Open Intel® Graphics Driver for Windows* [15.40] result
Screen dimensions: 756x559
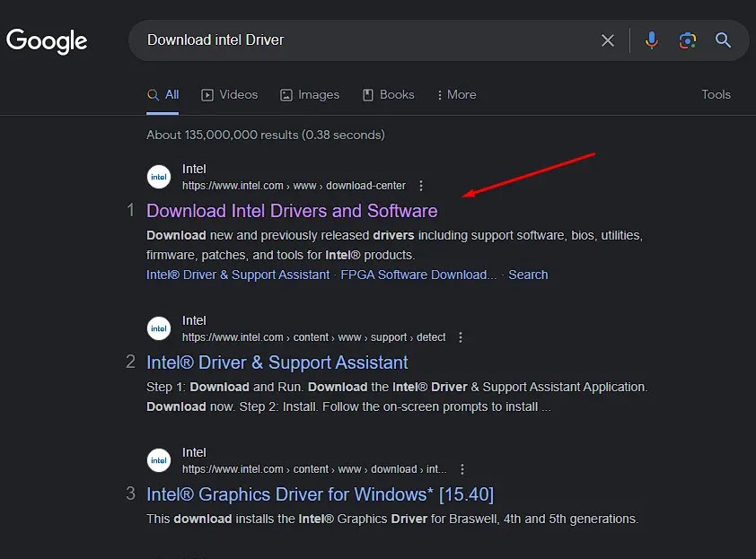tap(321, 494)
